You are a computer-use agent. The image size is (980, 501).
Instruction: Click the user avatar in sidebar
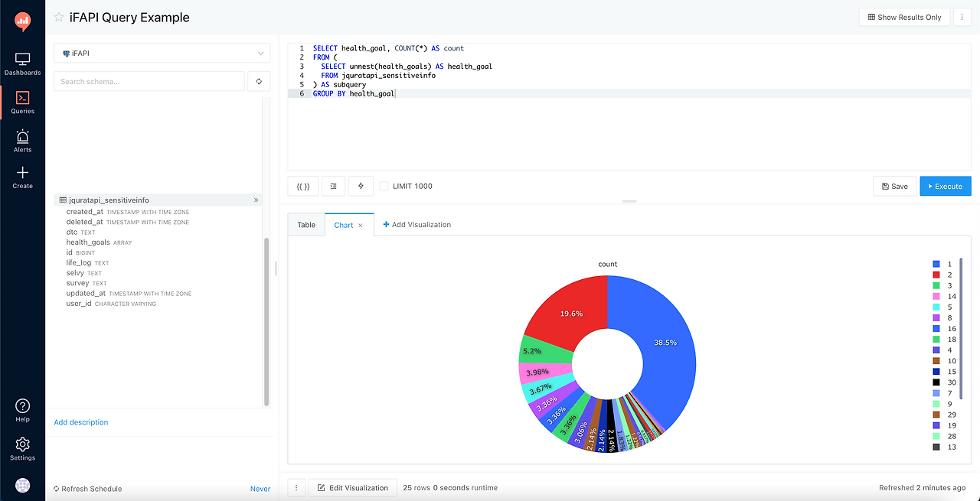tap(22, 486)
